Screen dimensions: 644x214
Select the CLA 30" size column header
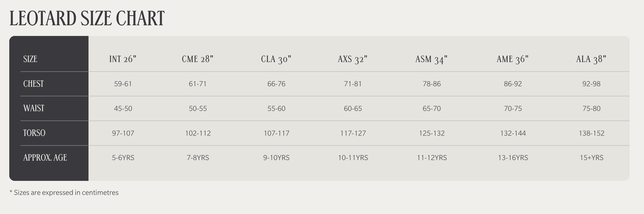276,59
